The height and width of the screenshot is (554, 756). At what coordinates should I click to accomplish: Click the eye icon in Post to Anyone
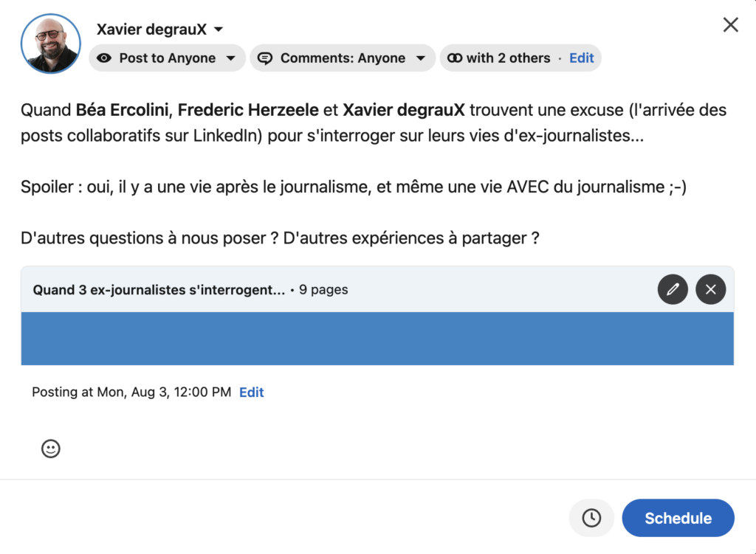coord(103,58)
